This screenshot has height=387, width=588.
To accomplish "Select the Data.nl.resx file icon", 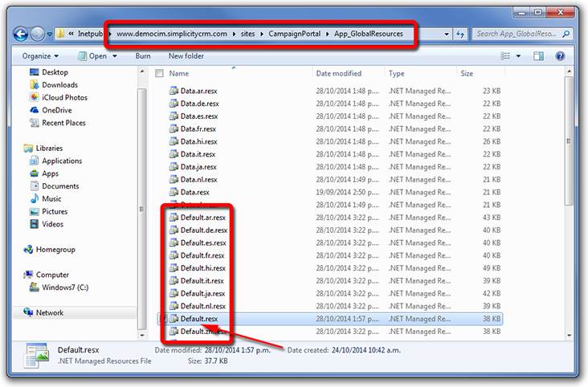I will click(x=174, y=180).
